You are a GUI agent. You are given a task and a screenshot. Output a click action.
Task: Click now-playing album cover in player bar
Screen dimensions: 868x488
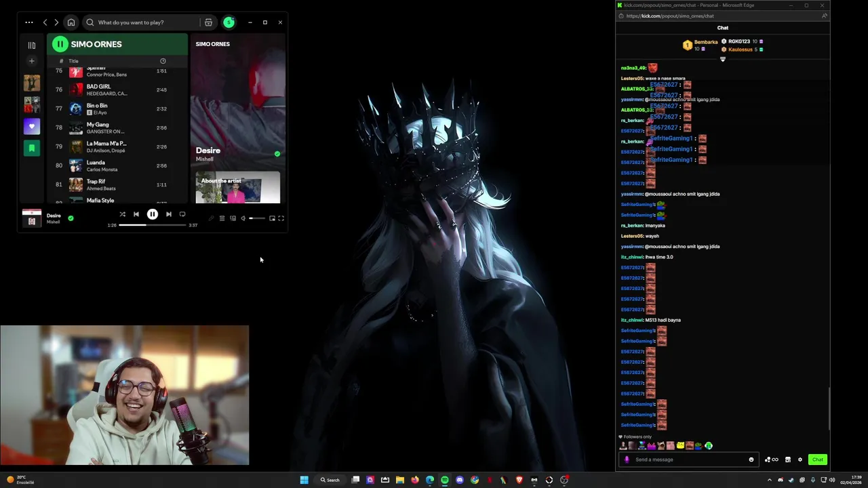(x=32, y=218)
